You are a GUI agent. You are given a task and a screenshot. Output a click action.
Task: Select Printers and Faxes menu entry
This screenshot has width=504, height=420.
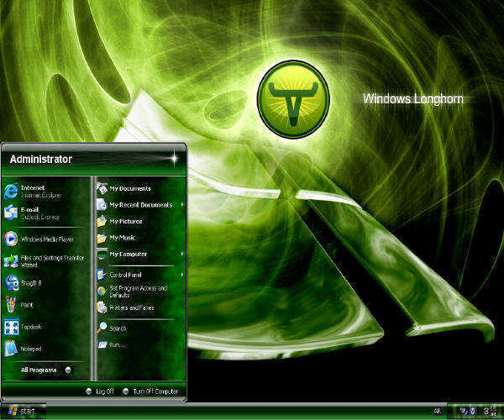[x=139, y=307]
